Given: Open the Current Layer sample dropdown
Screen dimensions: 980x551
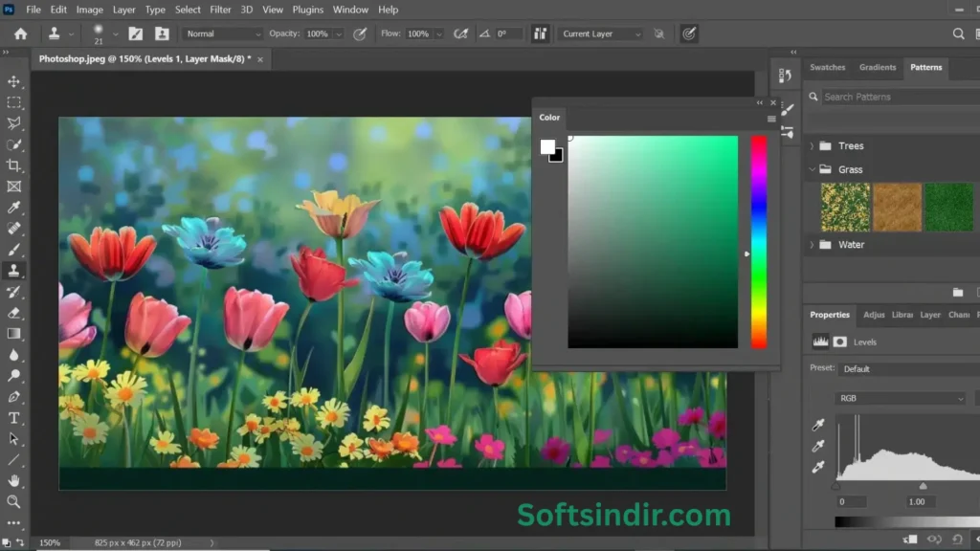Looking at the screenshot, I should pyautogui.click(x=600, y=33).
